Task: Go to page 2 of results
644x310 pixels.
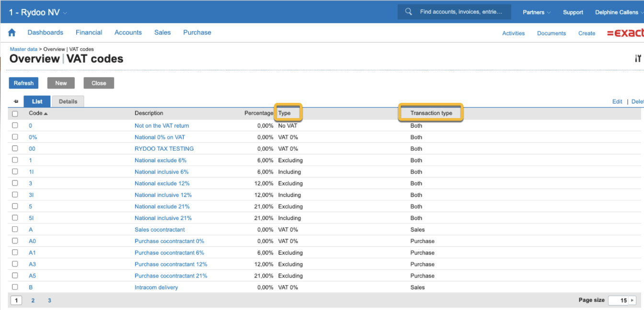Action: [33, 300]
